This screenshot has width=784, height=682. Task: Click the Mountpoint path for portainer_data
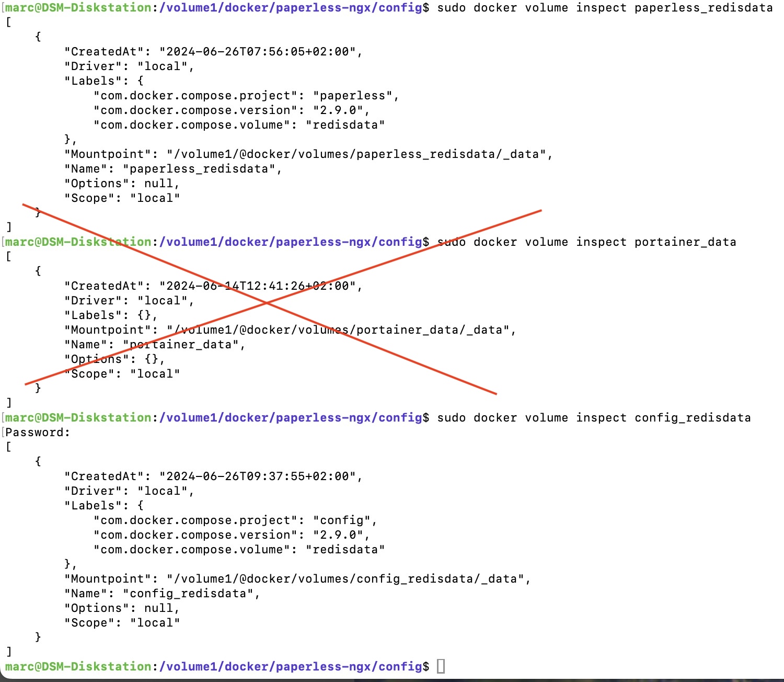click(338, 330)
